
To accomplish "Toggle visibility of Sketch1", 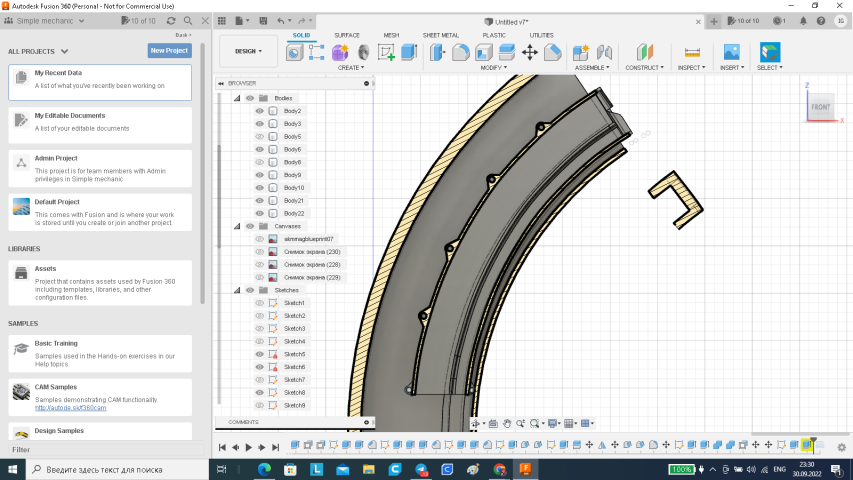I will (259, 303).
